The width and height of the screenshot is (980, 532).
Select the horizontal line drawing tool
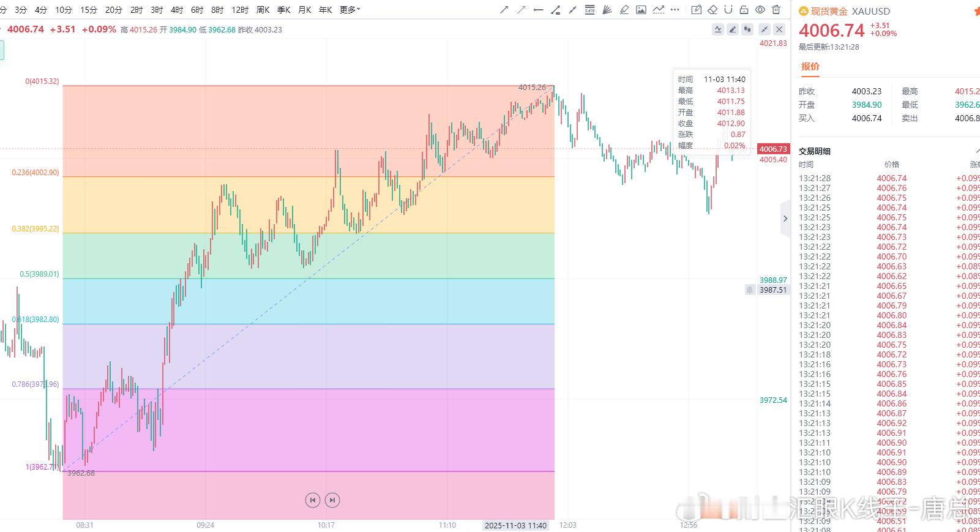(539, 10)
